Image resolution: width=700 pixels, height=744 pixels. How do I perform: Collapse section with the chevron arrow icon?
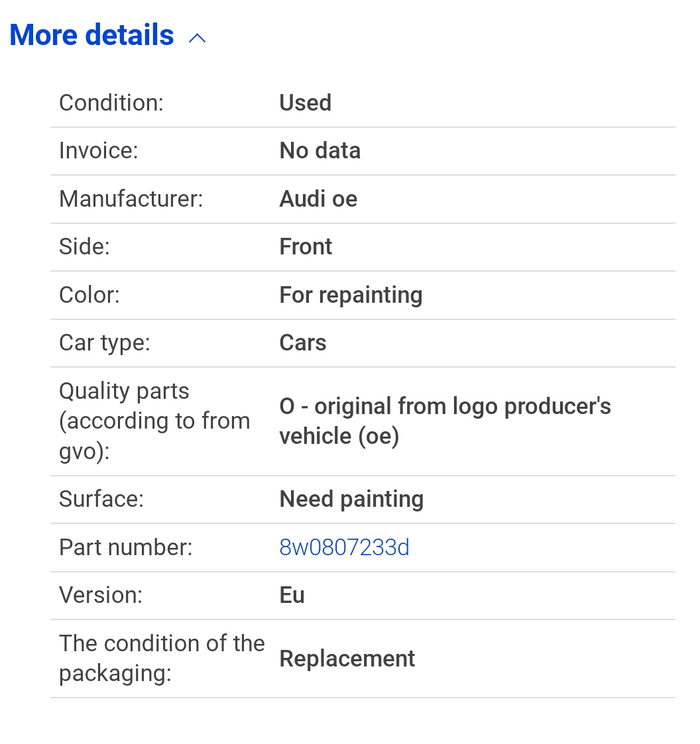(197, 38)
